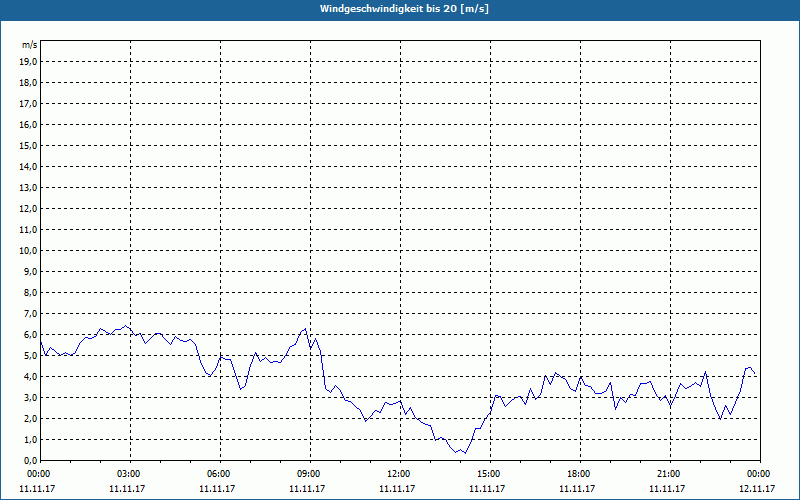The image size is (800, 500).
Task: Click the wind speed minimum near 14:00
Action: [465, 453]
